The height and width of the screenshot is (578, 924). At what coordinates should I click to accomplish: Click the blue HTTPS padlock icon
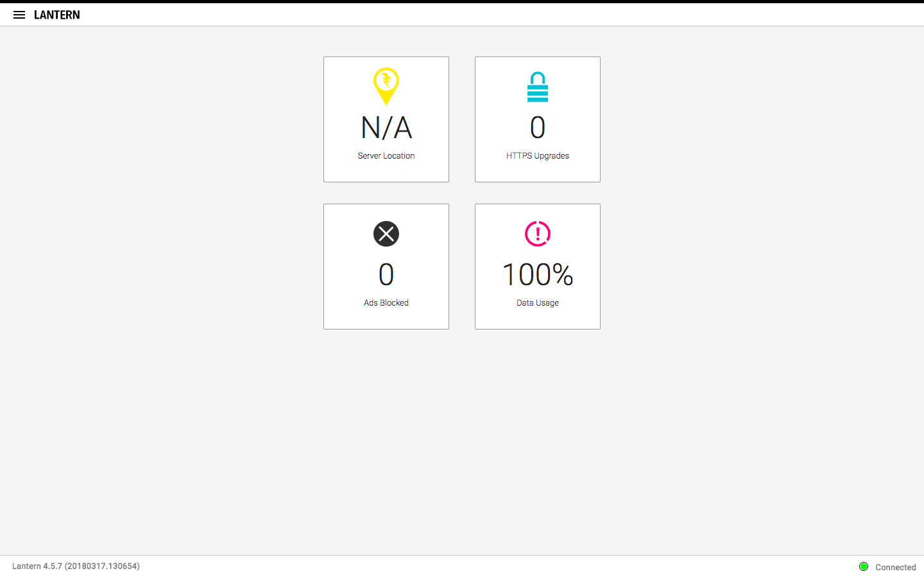coord(538,87)
